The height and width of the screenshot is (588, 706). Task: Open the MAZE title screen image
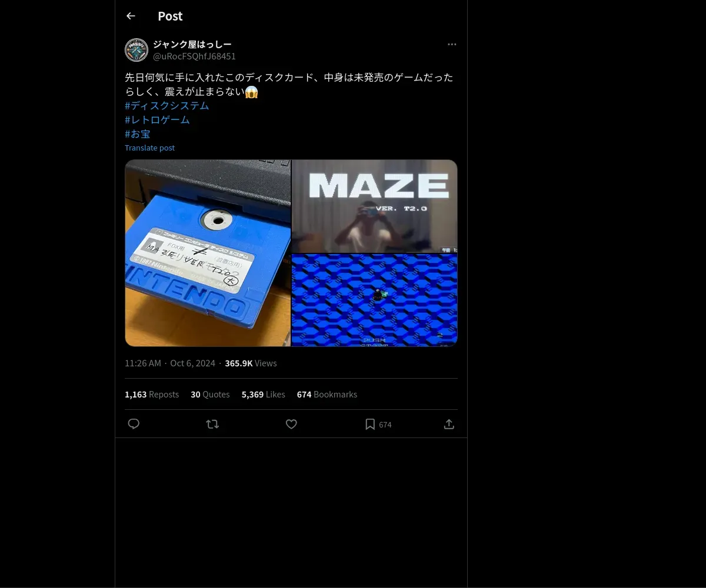pos(375,206)
